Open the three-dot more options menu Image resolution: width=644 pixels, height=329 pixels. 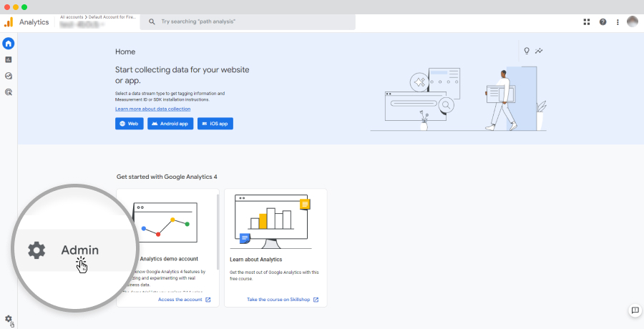[x=618, y=22]
